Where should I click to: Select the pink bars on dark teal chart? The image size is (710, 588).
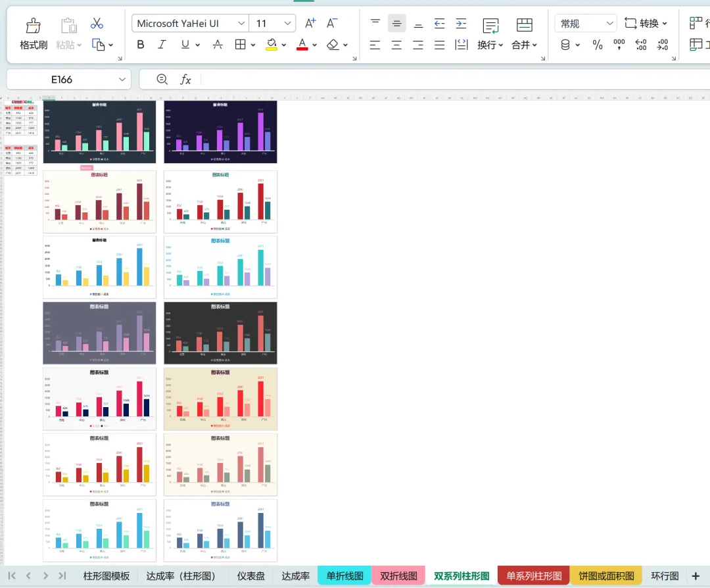coord(99,132)
